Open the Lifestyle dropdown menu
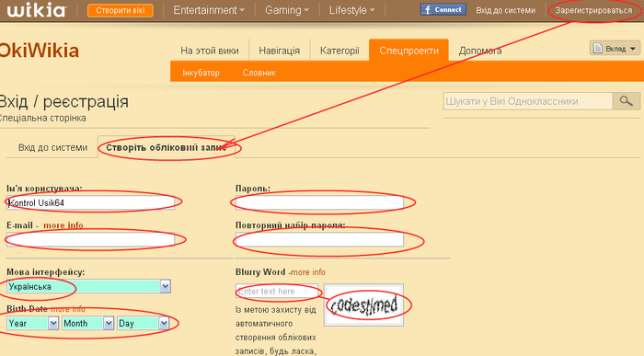Image resolution: width=644 pixels, height=356 pixels. pos(352,10)
